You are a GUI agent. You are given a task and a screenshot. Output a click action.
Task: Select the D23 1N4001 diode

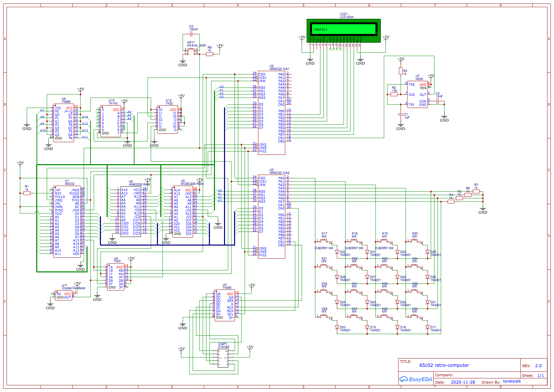[x=367, y=302]
